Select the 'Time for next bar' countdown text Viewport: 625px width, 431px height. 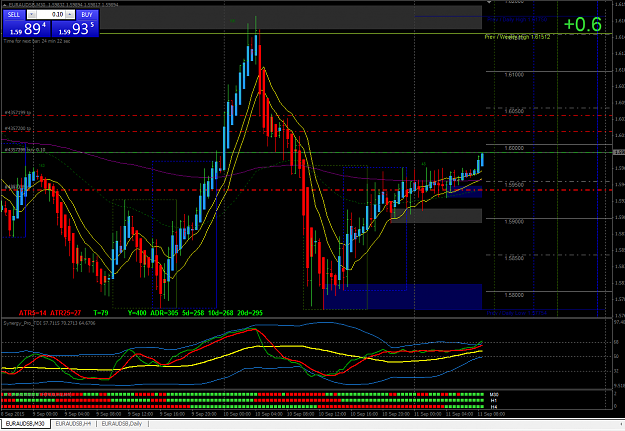(37, 41)
